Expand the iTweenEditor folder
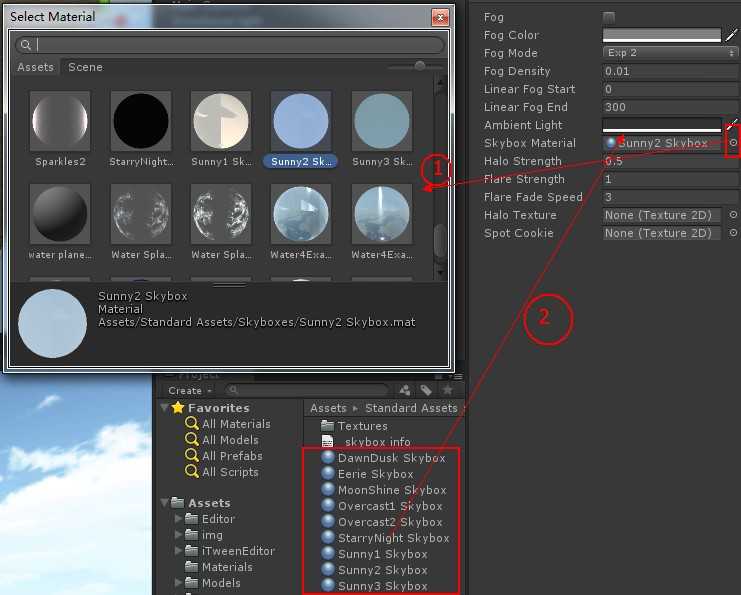This screenshot has height=595, width=741. 178,551
